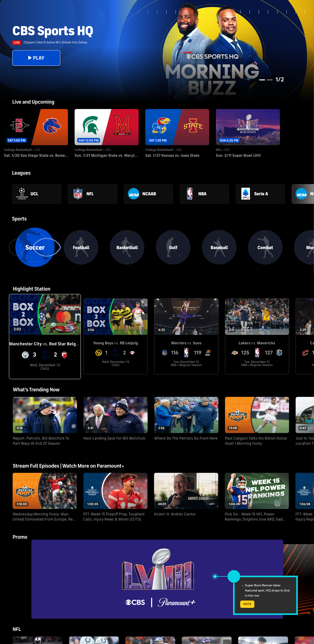Click the 'SUN 12:00 PM' time badge

[88, 140]
